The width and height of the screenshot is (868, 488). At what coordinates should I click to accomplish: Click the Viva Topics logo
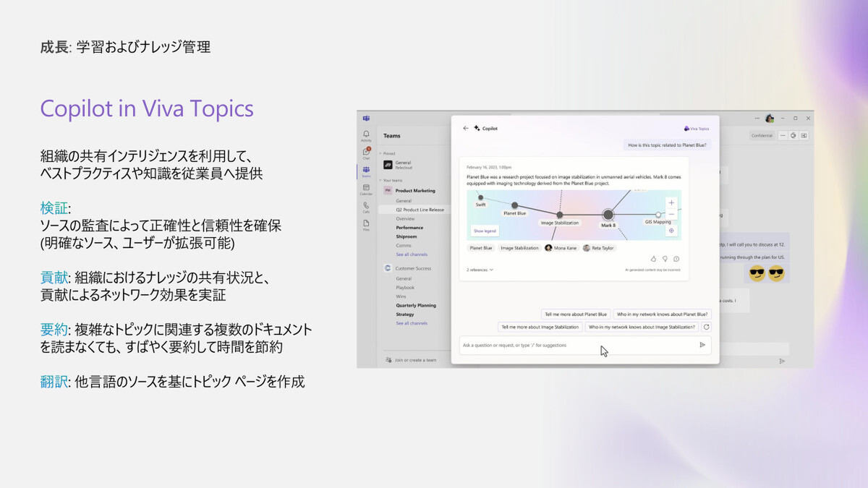[697, 128]
